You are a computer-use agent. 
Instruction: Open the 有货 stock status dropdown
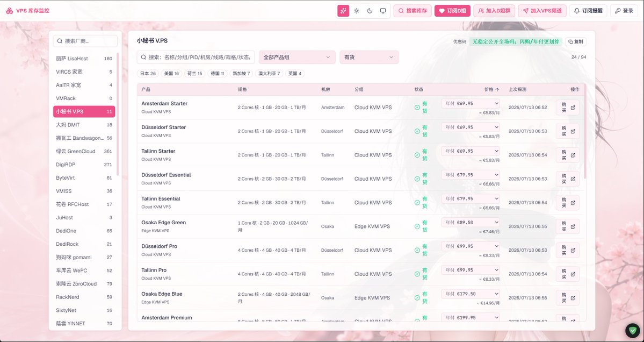click(x=369, y=57)
